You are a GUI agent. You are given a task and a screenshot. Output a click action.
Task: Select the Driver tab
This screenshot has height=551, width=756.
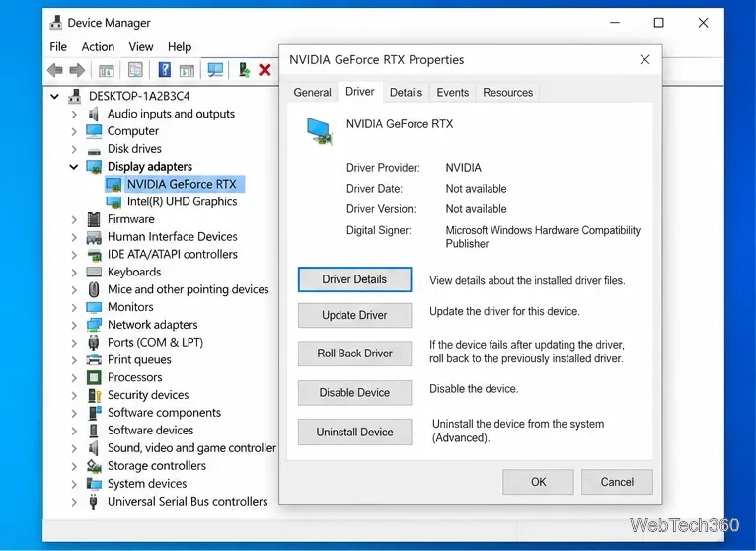pyautogui.click(x=359, y=92)
